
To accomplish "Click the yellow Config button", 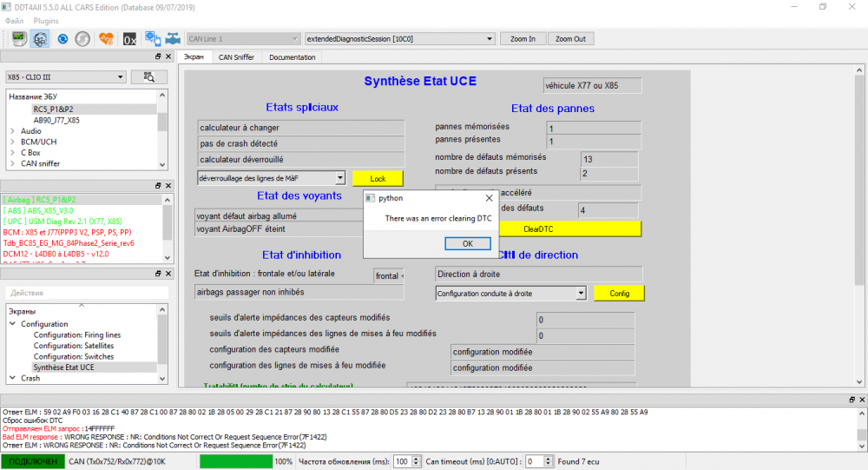I will pyautogui.click(x=620, y=293).
